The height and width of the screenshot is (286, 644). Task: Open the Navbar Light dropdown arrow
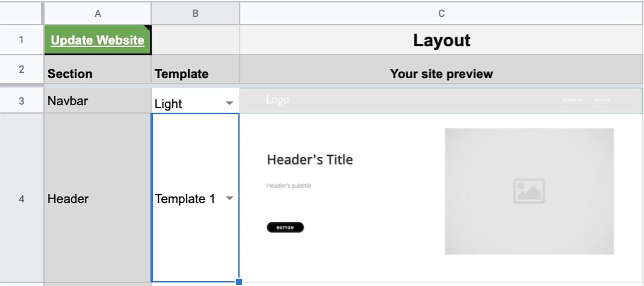click(229, 103)
